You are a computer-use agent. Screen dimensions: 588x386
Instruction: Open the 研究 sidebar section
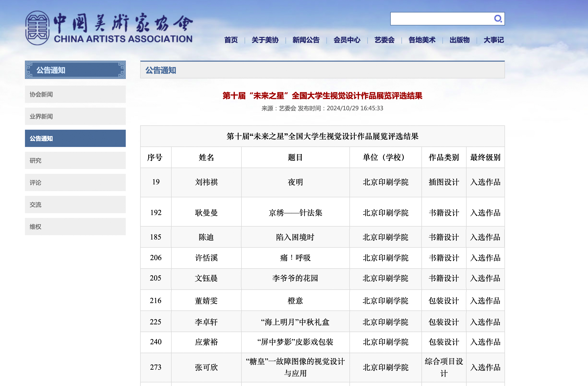[75, 160]
